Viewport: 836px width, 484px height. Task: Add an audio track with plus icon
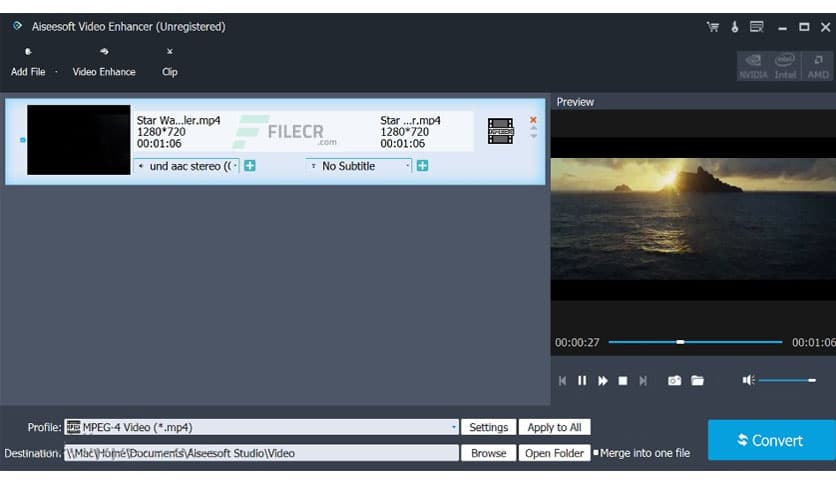[250, 166]
